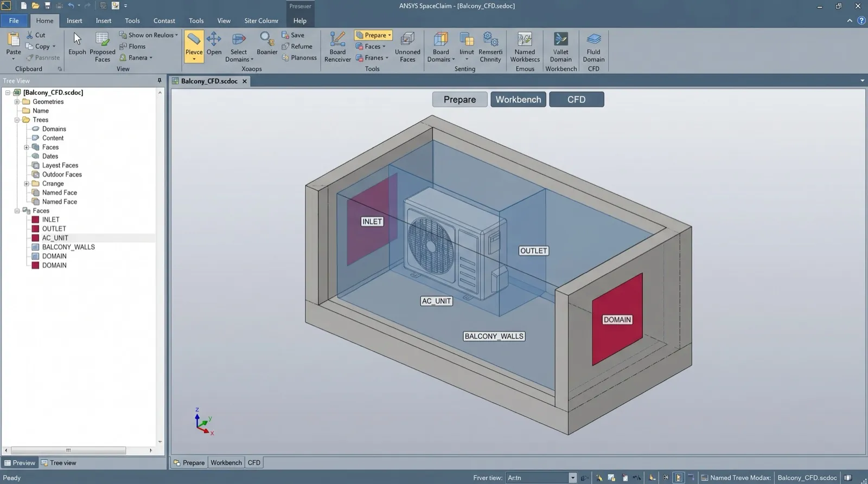Switch to the Workbench bottom tab
Image resolution: width=868 pixels, height=484 pixels.
point(226,463)
